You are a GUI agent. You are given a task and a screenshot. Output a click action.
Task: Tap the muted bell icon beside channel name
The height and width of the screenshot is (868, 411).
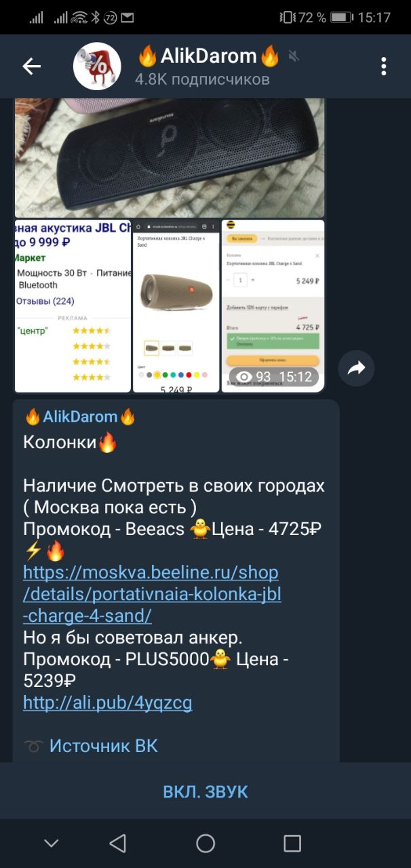point(294,56)
